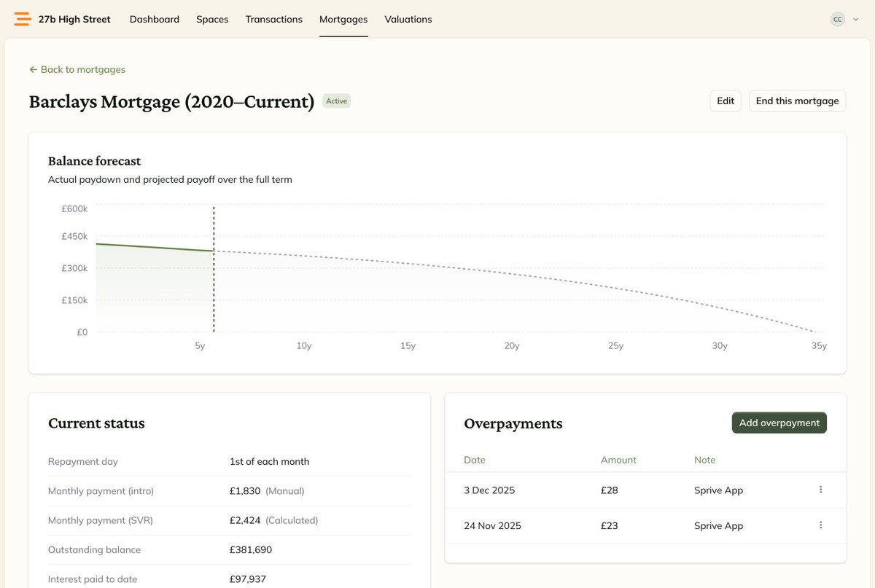Click the Barclays Mortgage page title
Image resolution: width=875 pixels, height=588 pixels.
pyautogui.click(x=171, y=101)
